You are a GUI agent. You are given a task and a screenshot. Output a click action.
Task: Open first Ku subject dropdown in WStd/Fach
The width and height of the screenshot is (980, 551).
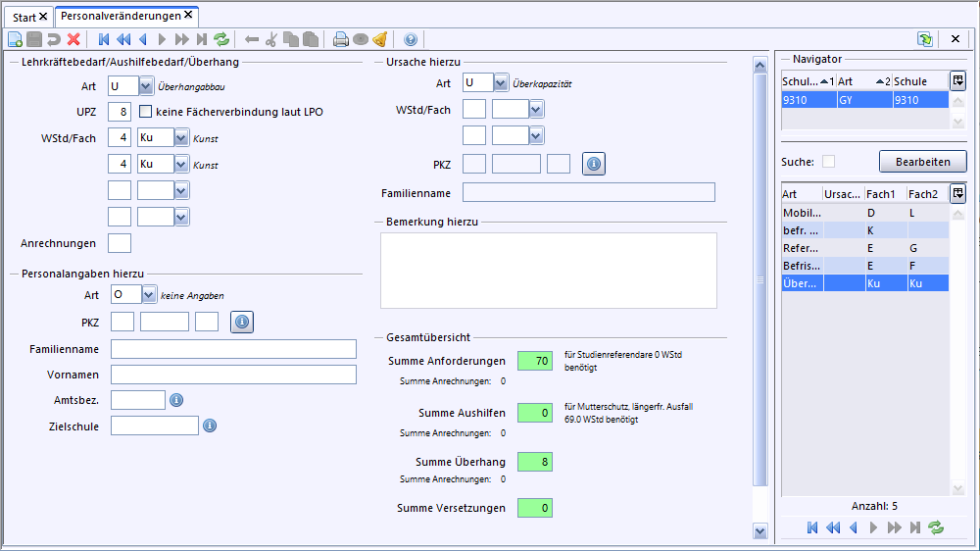coord(180,138)
